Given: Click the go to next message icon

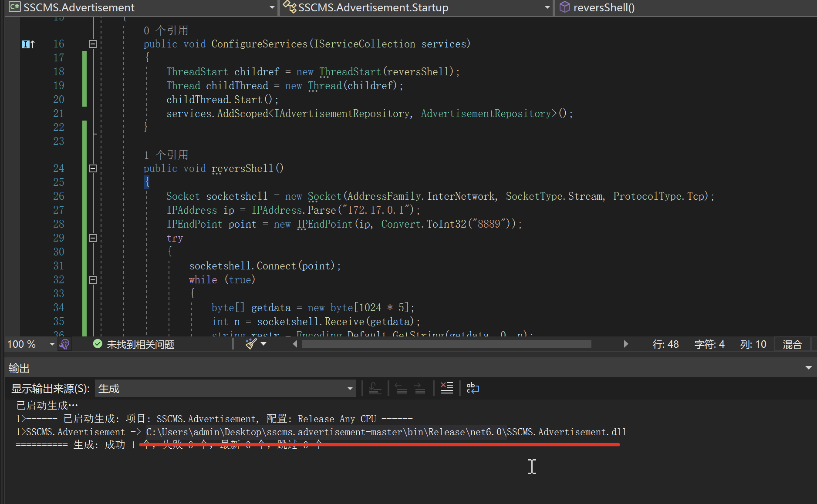Looking at the screenshot, I should [420, 388].
